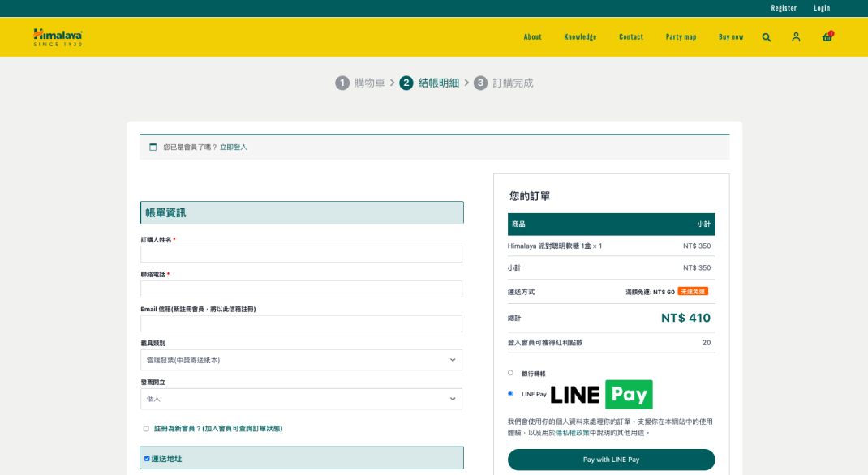868x475 pixels.
Task: Click the 未達免運 orange badge
Action: (693, 292)
